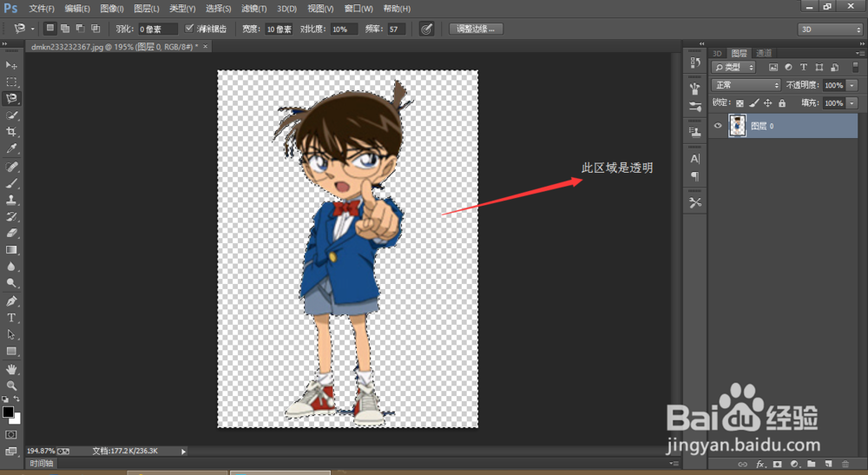Filter layers by type layers

804,67
